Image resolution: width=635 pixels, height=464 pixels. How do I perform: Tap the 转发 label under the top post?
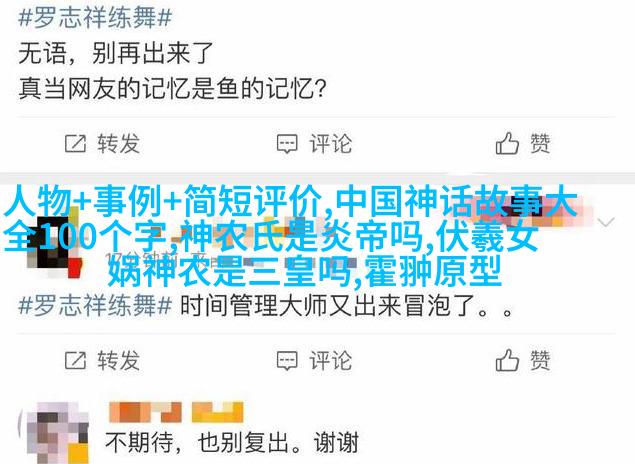click(118, 143)
